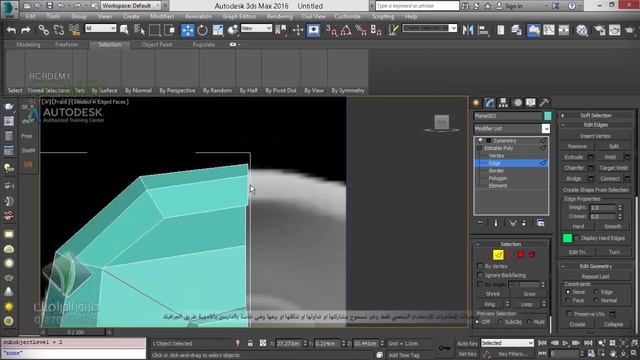Image resolution: width=640 pixels, height=360 pixels.
Task: Click the Loop selection button
Action: (527, 304)
